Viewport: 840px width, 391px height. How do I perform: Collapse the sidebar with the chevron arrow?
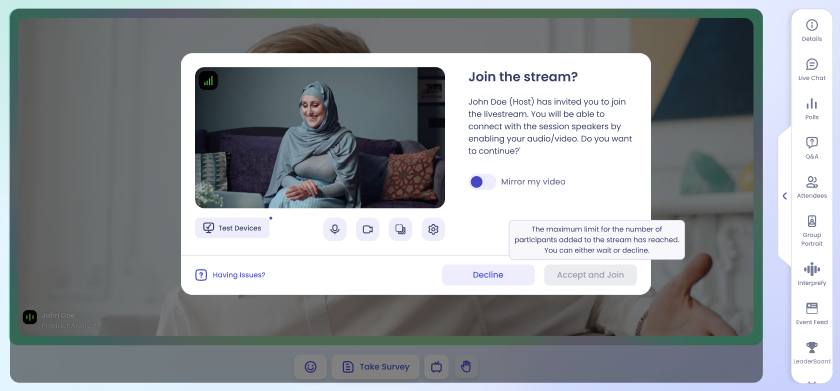point(785,196)
